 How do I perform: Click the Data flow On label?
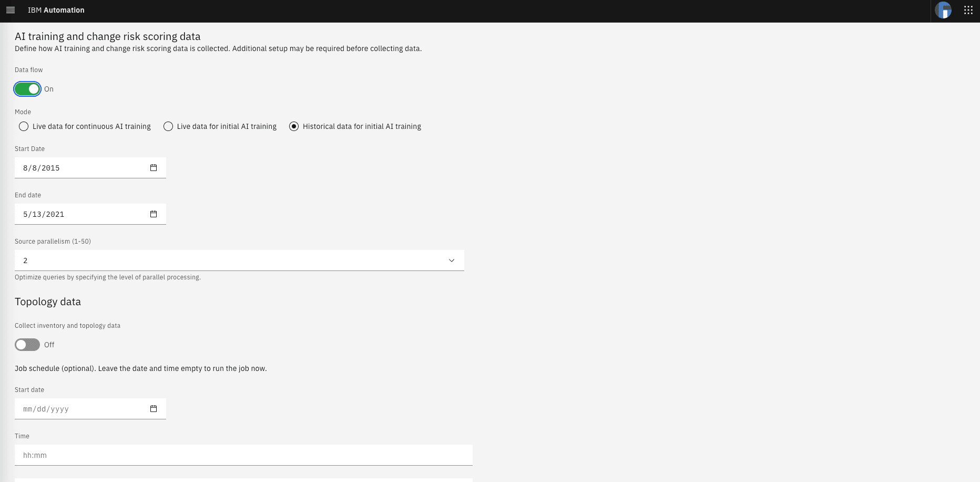click(x=49, y=89)
